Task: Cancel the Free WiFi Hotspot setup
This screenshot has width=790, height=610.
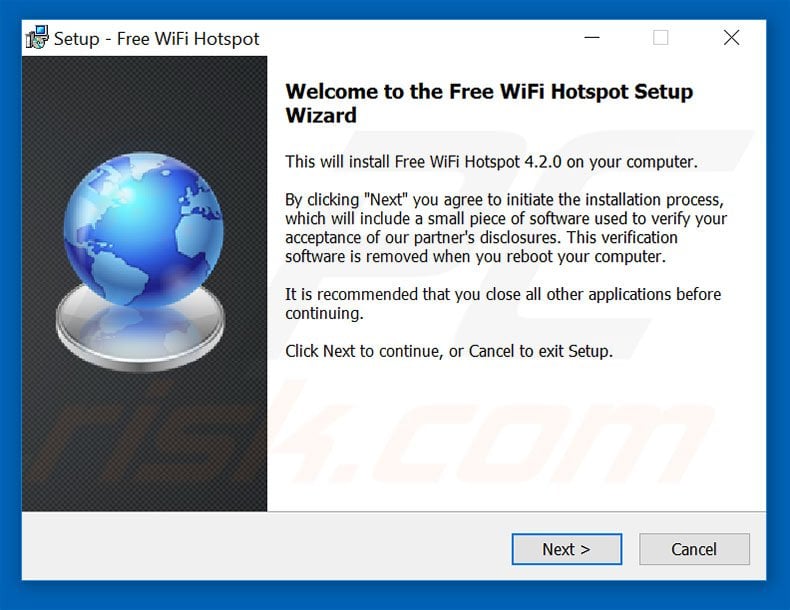Action: [x=694, y=549]
